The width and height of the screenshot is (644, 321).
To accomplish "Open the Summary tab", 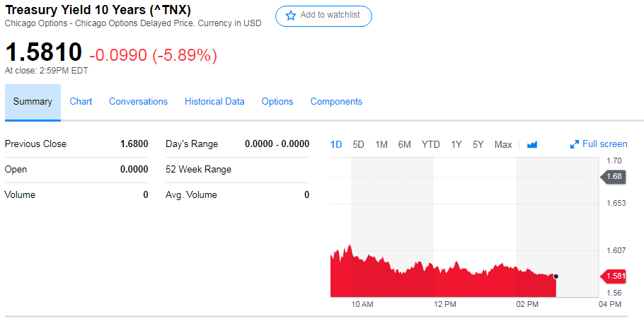I will click(33, 102).
